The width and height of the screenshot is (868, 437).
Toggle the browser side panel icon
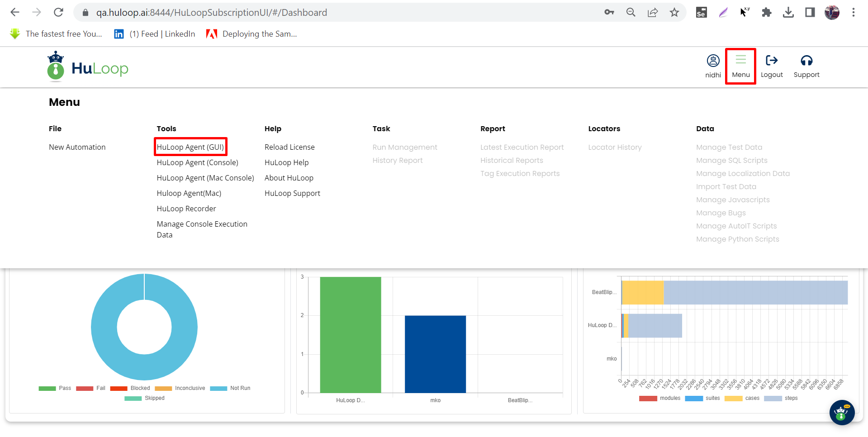click(810, 13)
